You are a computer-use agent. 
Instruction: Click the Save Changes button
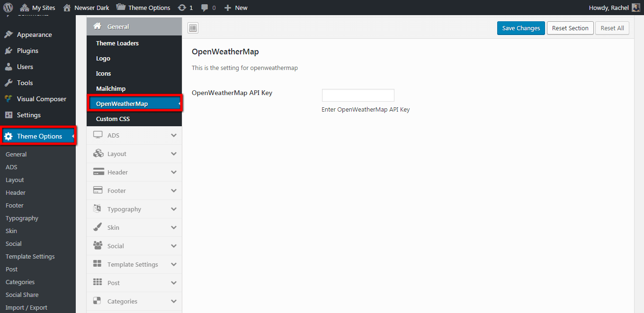point(521,28)
